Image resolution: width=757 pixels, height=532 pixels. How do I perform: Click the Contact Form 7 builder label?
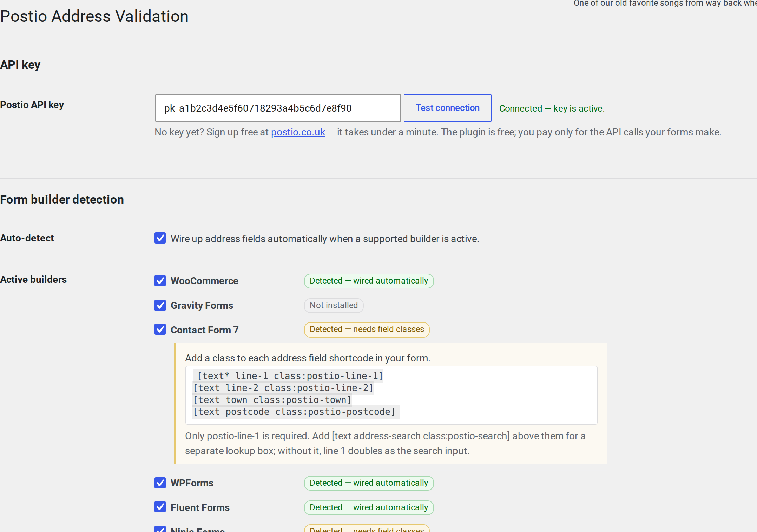(x=204, y=330)
